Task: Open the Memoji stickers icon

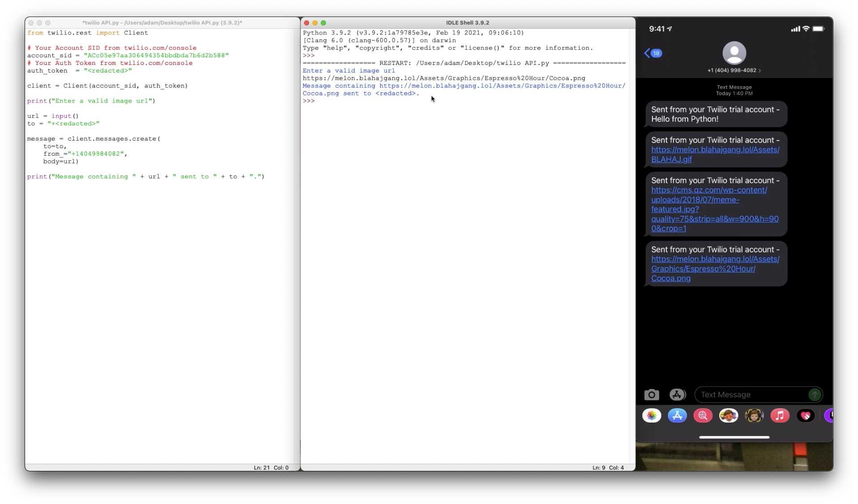Action: click(x=729, y=416)
